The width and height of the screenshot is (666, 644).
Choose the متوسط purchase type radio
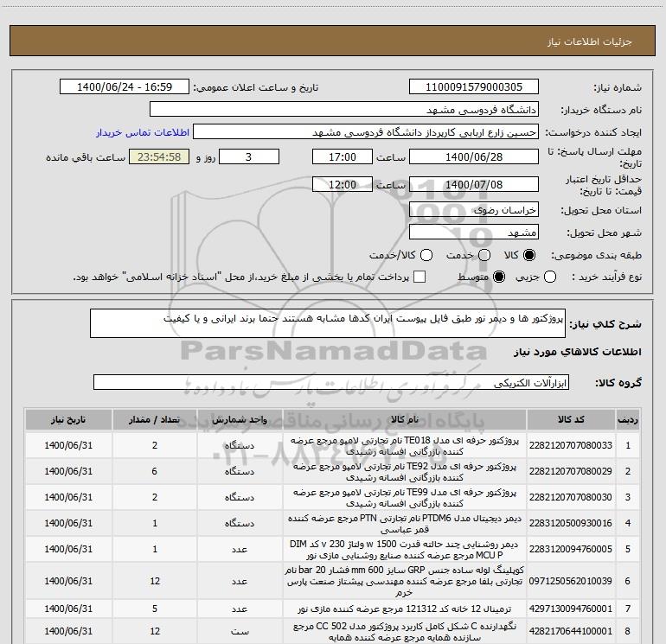pyautogui.click(x=499, y=277)
